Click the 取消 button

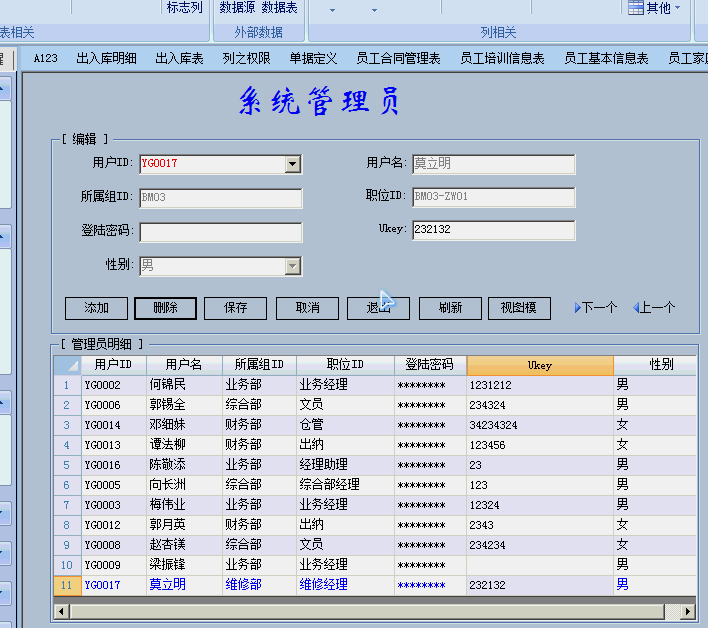tap(307, 308)
